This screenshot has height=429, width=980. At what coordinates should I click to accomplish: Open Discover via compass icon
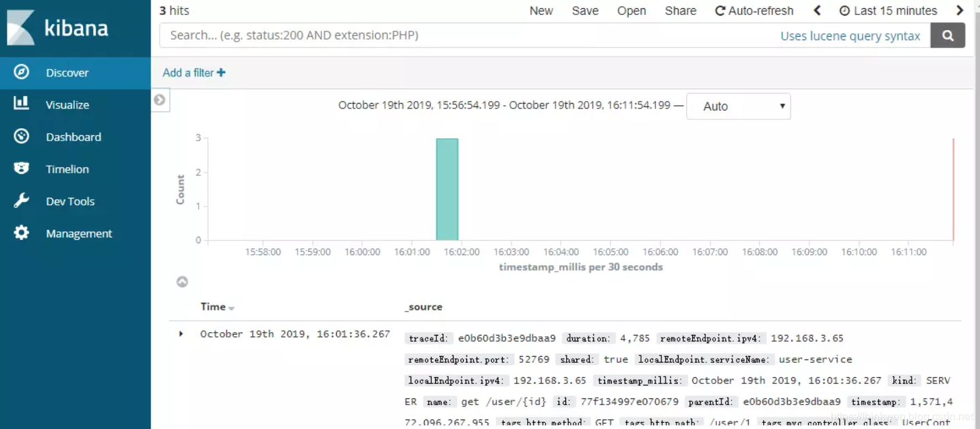click(x=22, y=72)
